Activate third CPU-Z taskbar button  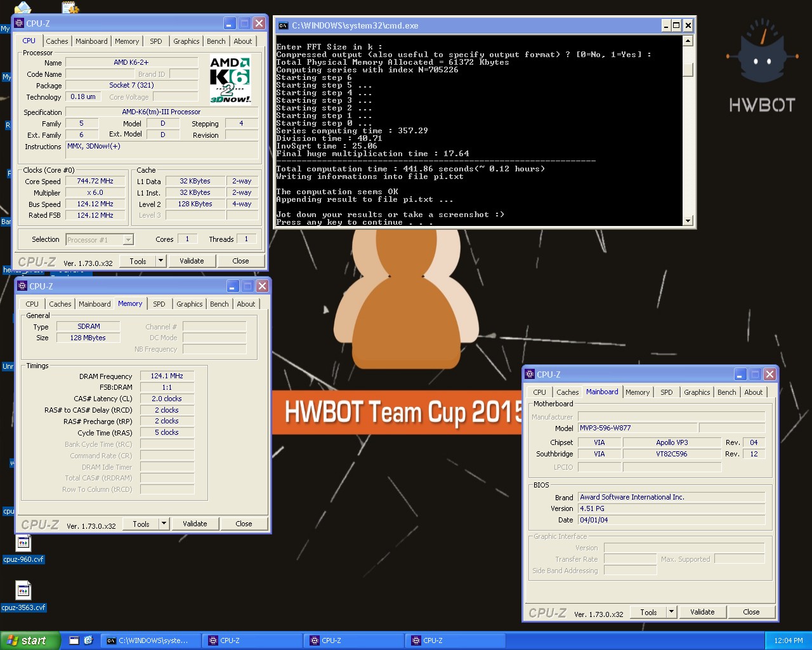tap(455, 640)
